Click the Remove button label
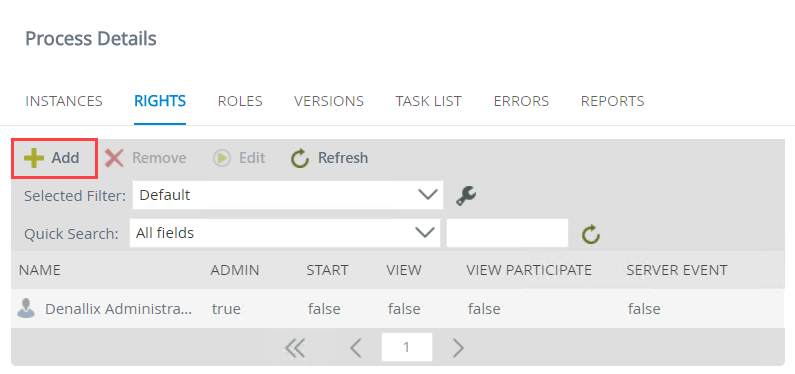Screen dimensions: 795x374 coord(159,158)
